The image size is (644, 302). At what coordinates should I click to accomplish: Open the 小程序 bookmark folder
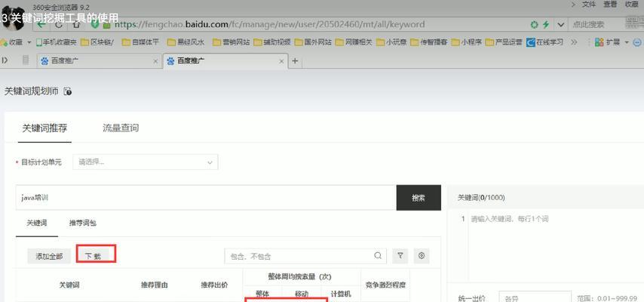[x=467, y=42]
